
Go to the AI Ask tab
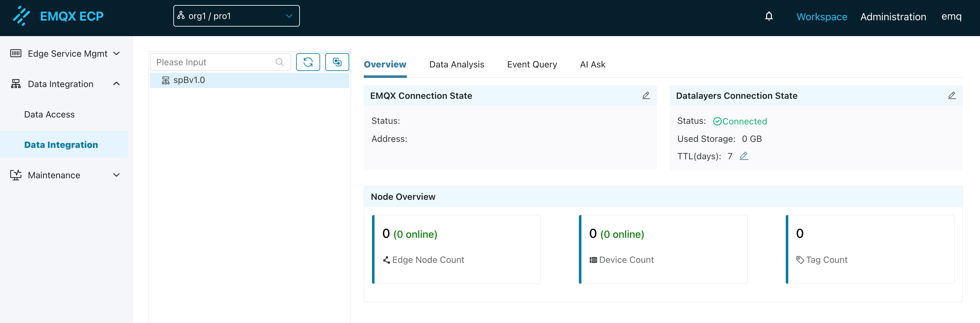tap(592, 64)
